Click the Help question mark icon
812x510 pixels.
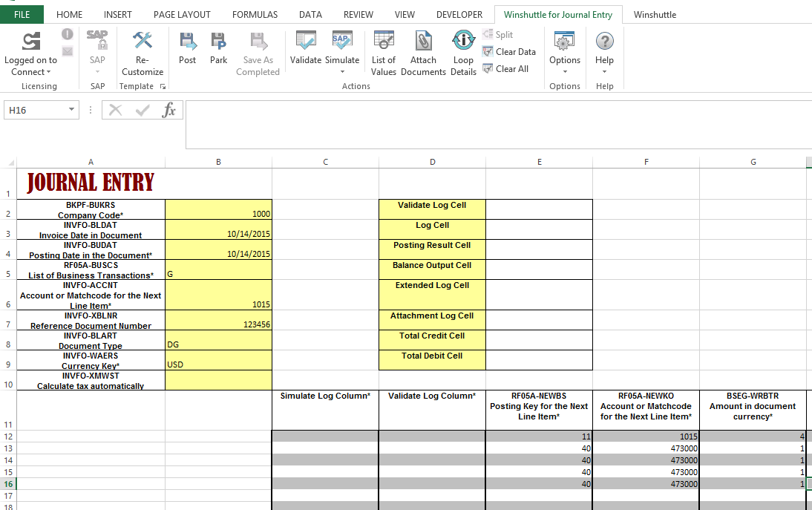(604, 41)
